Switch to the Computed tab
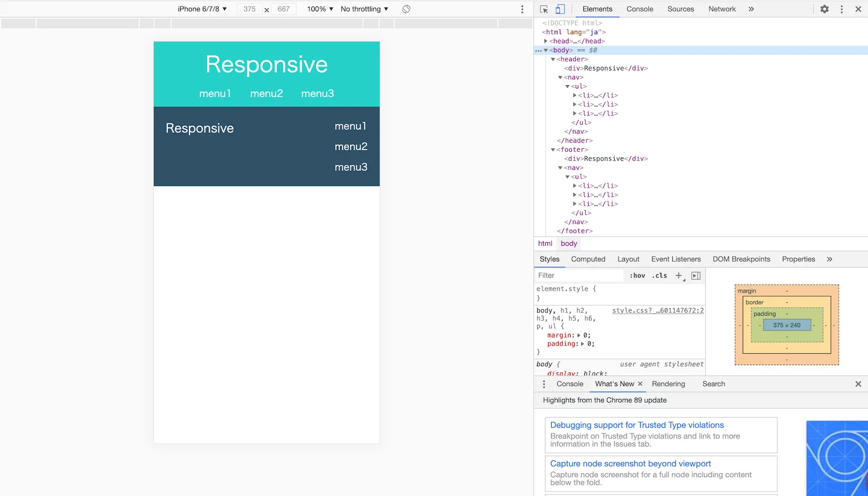This screenshot has height=496, width=868. tap(588, 259)
